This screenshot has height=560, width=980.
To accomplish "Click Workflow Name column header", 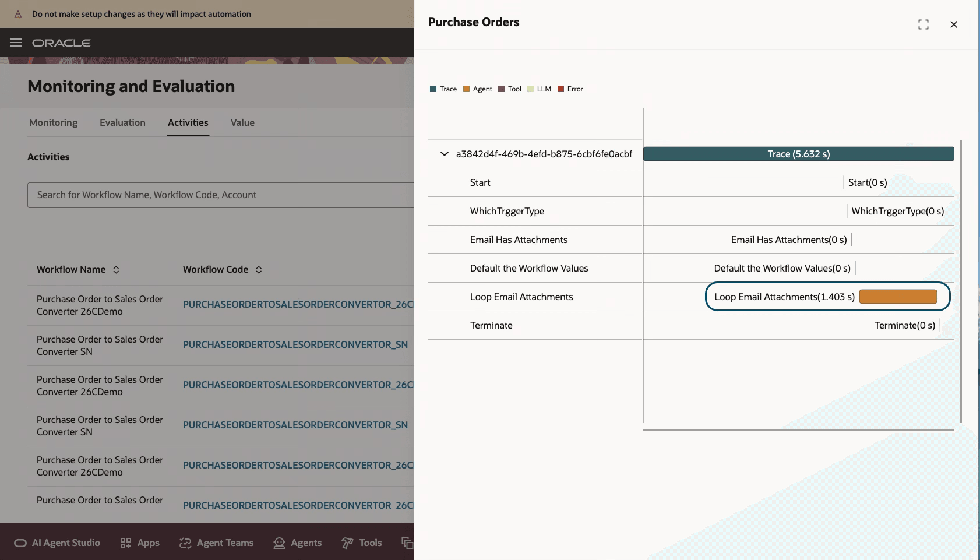I will point(71,269).
